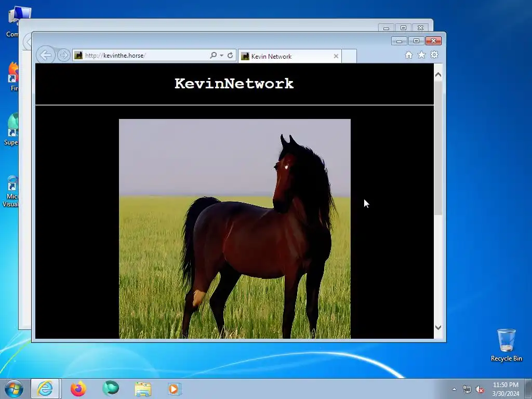Click the network status tray icon
532x399 pixels.
point(467,390)
